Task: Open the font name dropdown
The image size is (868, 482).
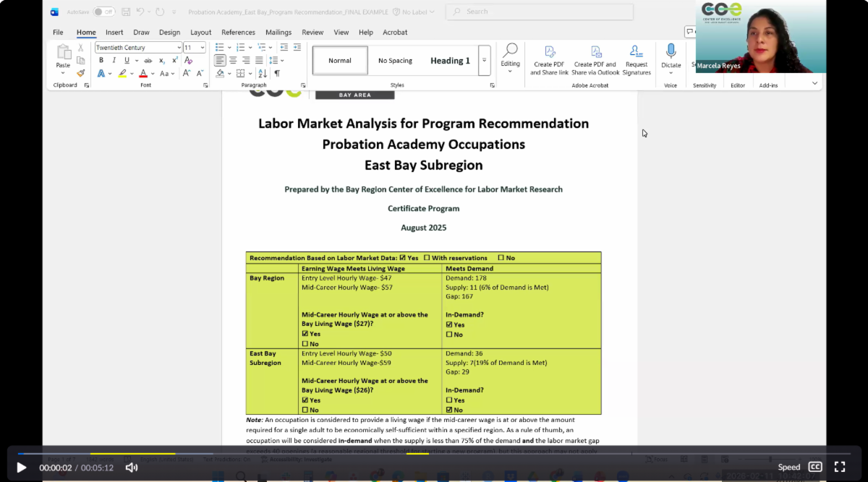Action: (x=179, y=48)
